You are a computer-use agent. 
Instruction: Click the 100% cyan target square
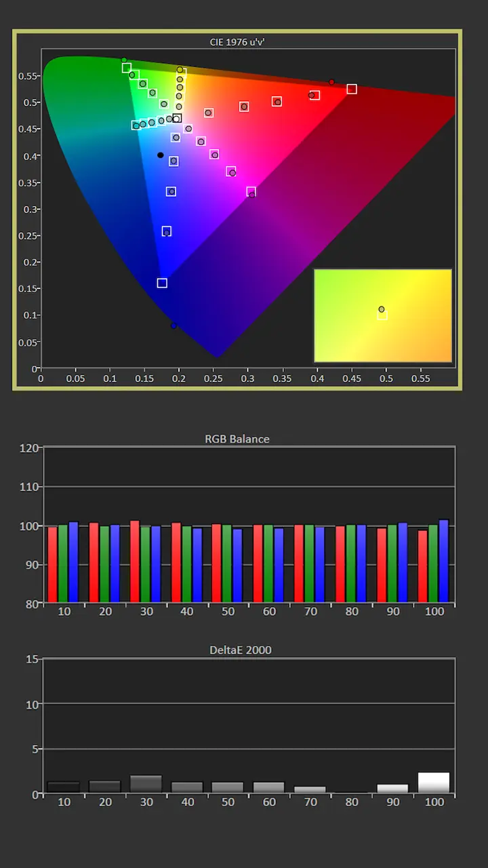point(136,125)
